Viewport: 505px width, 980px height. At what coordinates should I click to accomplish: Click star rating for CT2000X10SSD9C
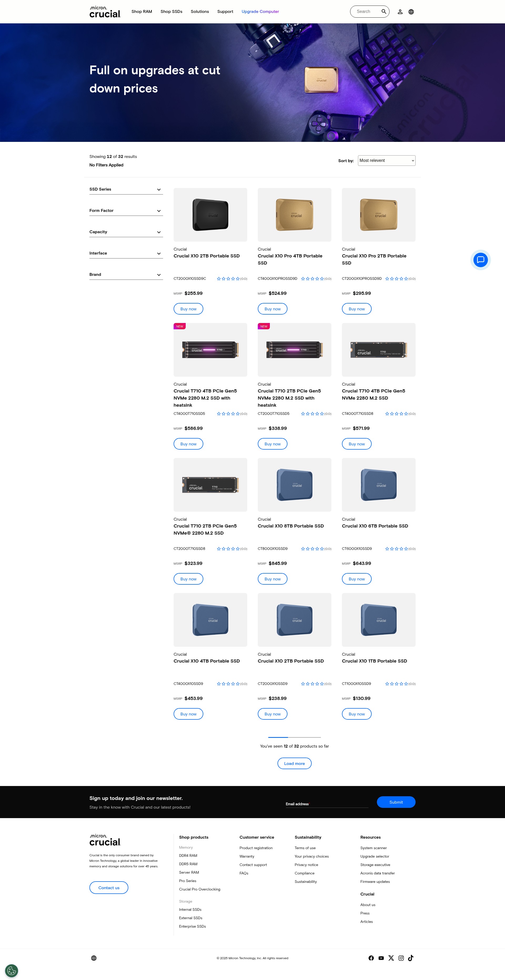(228, 279)
